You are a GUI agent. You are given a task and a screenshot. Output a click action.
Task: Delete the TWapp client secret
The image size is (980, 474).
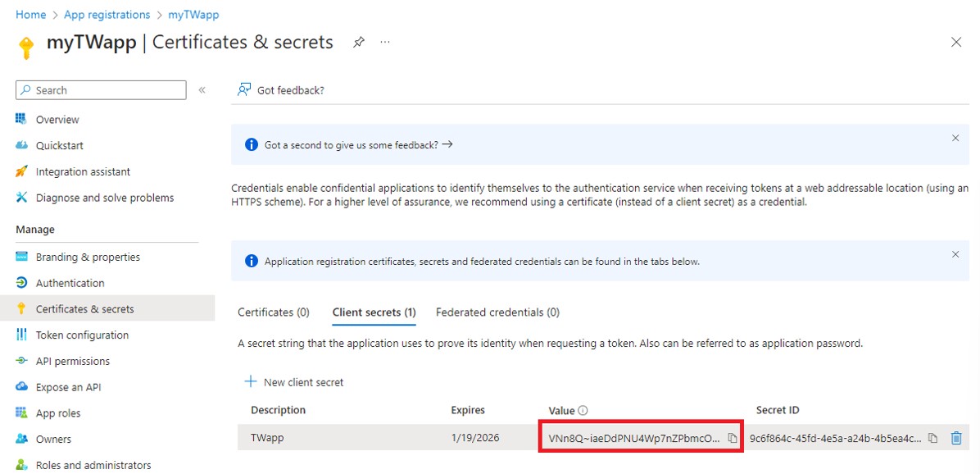pos(955,439)
